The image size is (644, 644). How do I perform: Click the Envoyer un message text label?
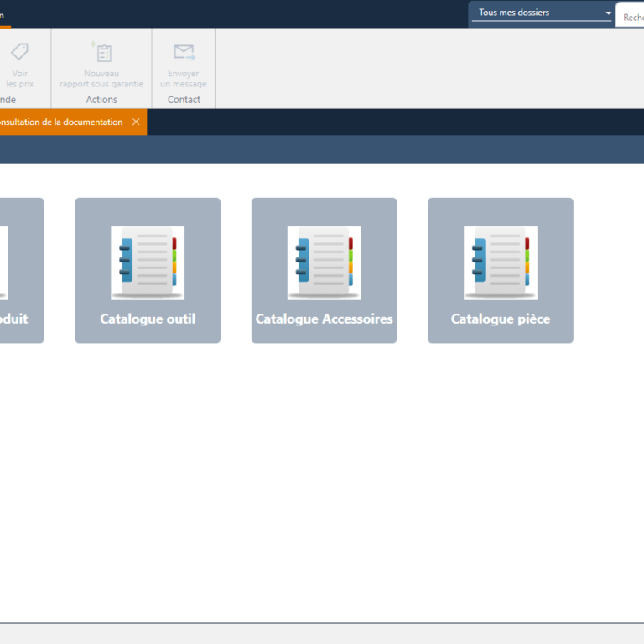click(184, 79)
